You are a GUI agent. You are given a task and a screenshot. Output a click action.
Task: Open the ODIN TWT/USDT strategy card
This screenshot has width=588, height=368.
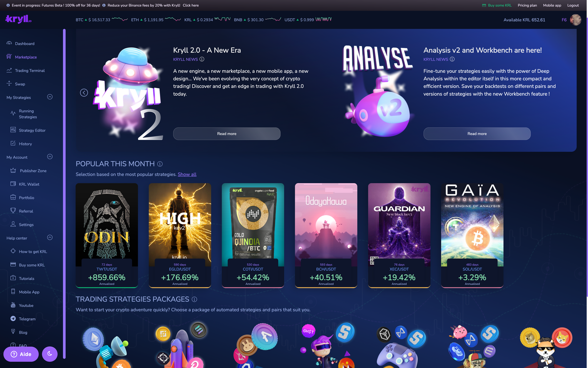[x=107, y=236]
